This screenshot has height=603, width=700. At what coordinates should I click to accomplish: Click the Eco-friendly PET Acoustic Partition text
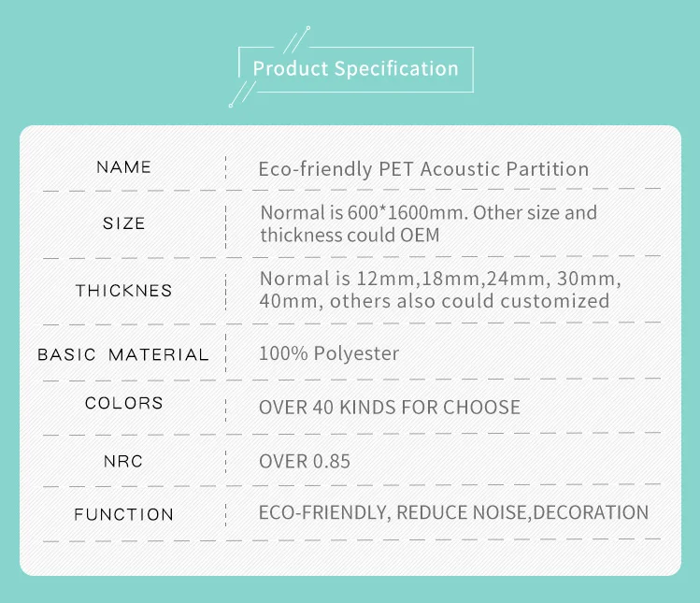click(423, 169)
